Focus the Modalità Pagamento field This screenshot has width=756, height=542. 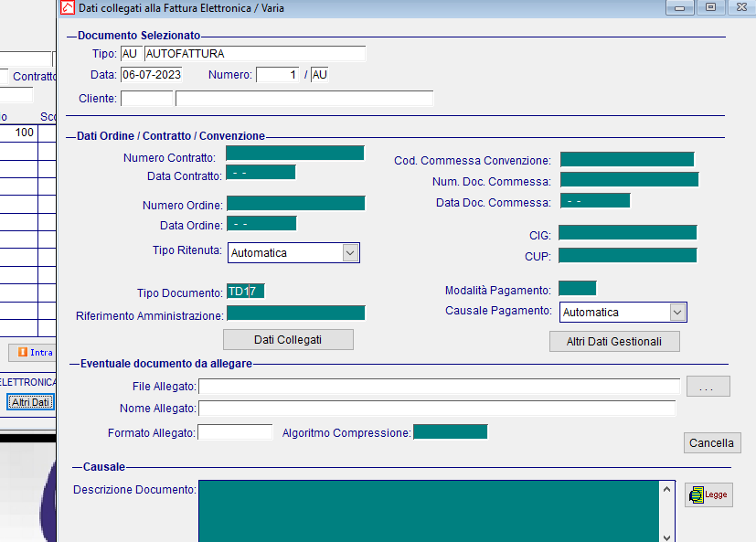[x=578, y=288]
